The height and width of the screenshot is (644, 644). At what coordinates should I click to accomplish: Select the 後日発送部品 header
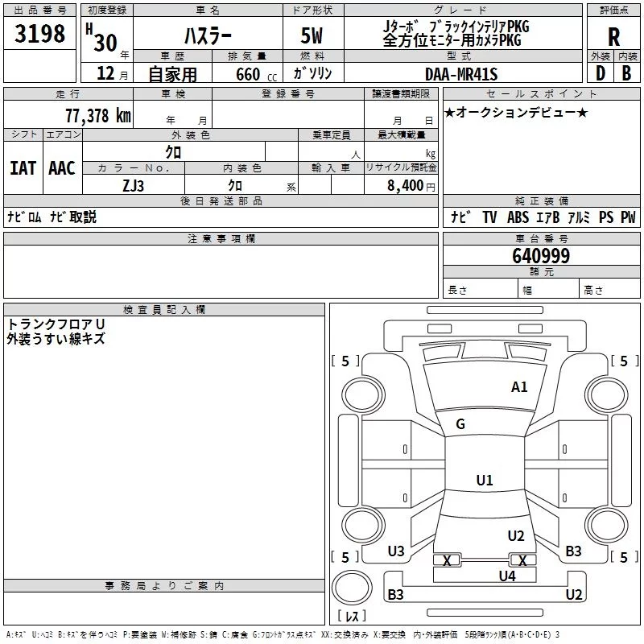[221, 200]
